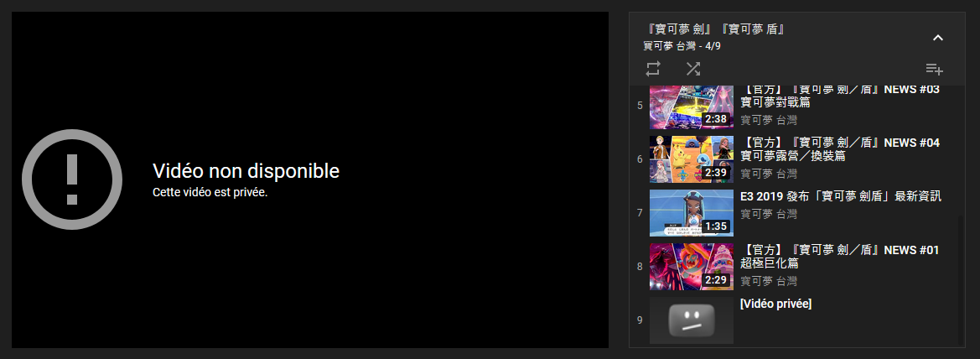The image size is (980, 359).
Task: Click the exclamation mark error icon
Action: pos(72,179)
